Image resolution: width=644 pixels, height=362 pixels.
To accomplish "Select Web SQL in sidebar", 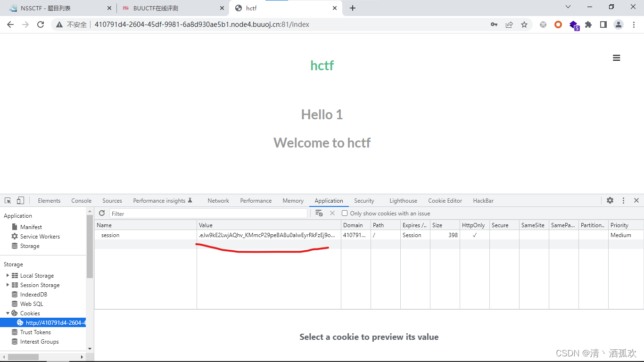I will click(32, 304).
